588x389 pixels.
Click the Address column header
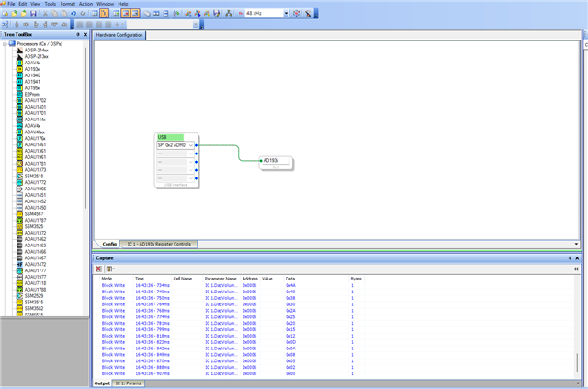click(251, 279)
